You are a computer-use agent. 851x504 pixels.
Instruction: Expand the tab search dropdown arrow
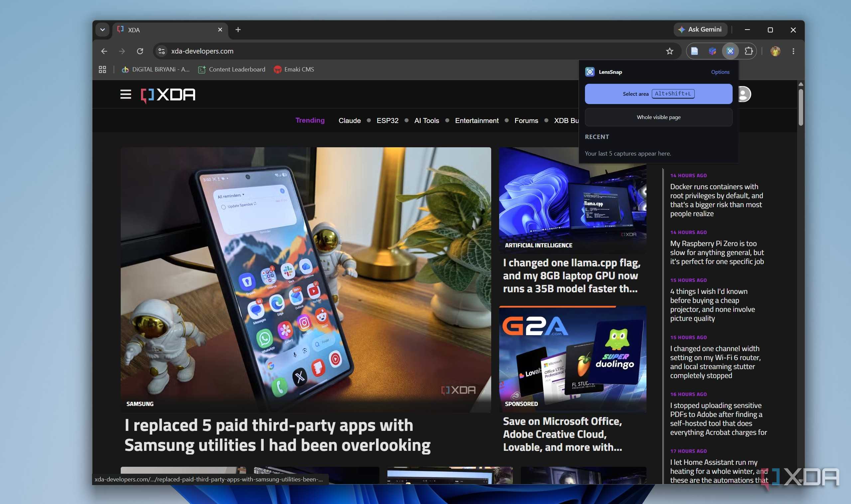102,30
